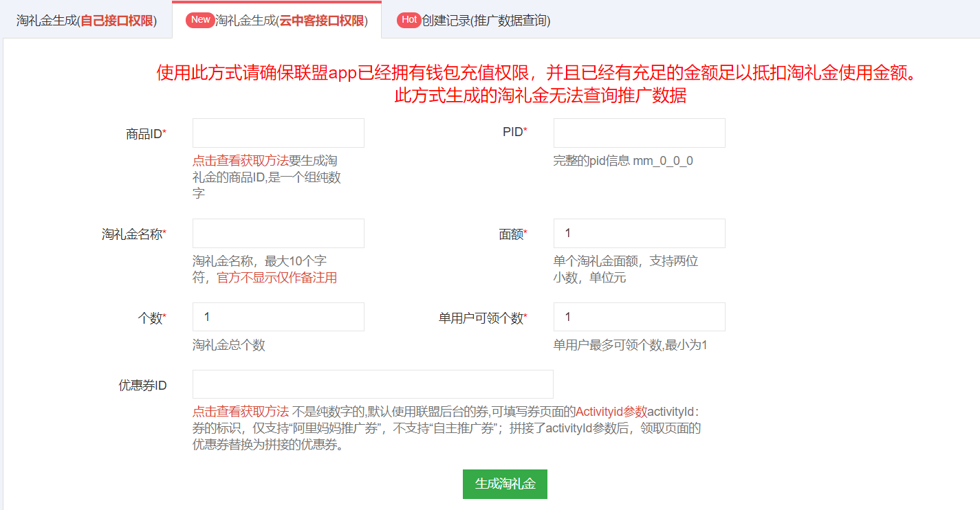Click the 面额 field label

click(x=513, y=234)
